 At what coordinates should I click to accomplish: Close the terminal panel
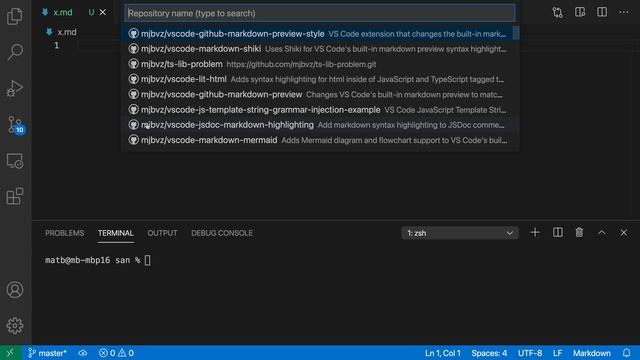click(x=624, y=233)
